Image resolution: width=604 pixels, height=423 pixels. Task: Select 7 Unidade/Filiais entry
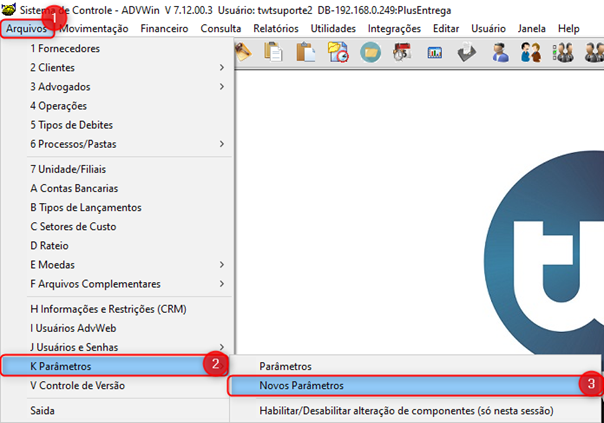click(117, 169)
